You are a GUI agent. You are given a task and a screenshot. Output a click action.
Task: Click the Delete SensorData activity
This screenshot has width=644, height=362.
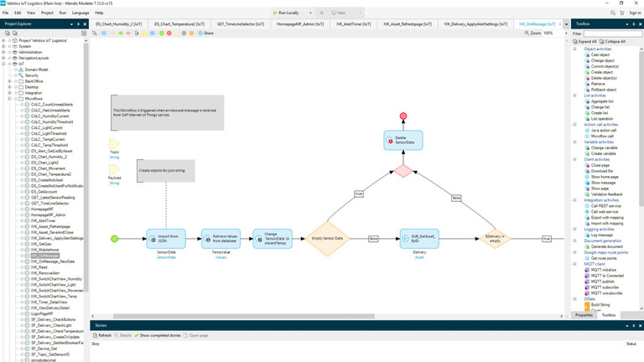click(x=403, y=140)
